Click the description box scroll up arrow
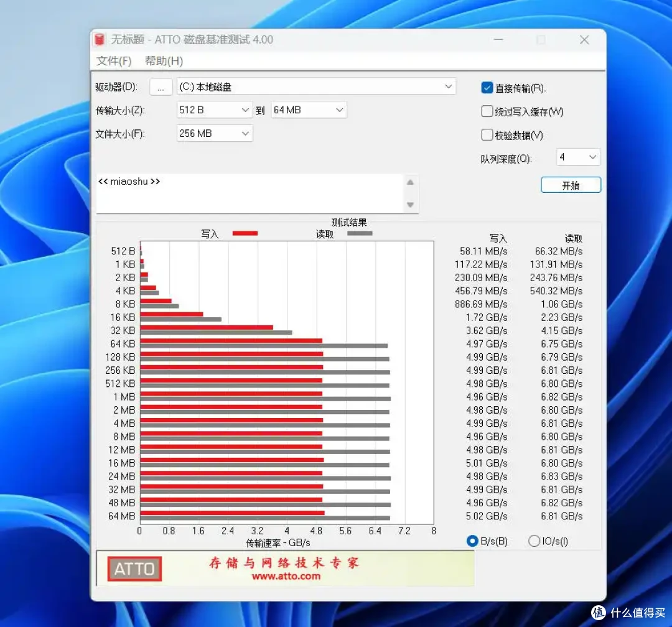672x627 pixels. pyautogui.click(x=410, y=183)
